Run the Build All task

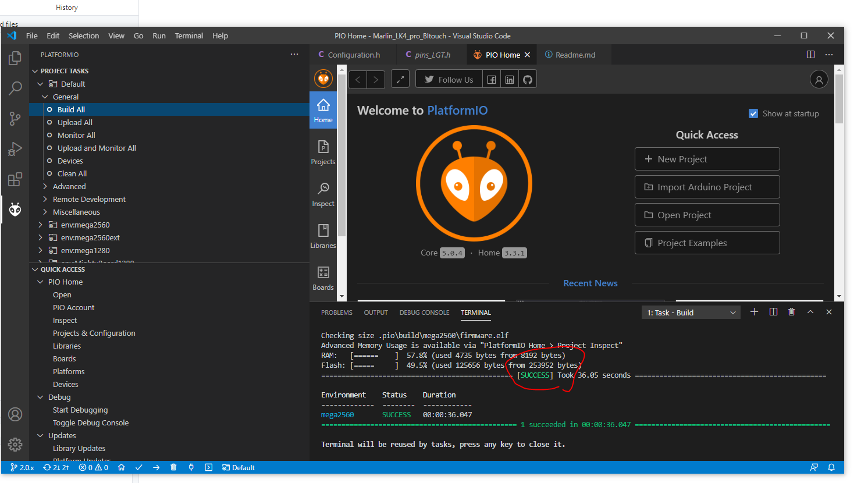[169, 109]
